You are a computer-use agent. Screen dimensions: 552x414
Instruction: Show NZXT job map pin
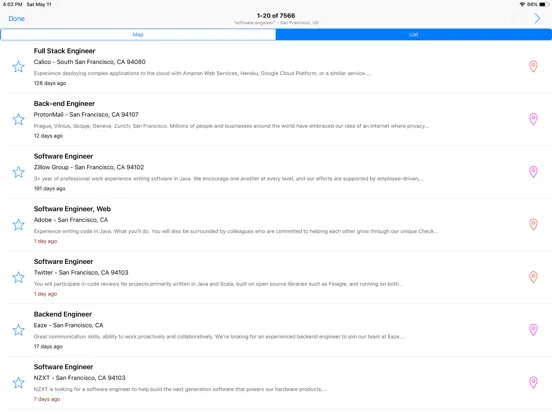pyautogui.click(x=533, y=382)
